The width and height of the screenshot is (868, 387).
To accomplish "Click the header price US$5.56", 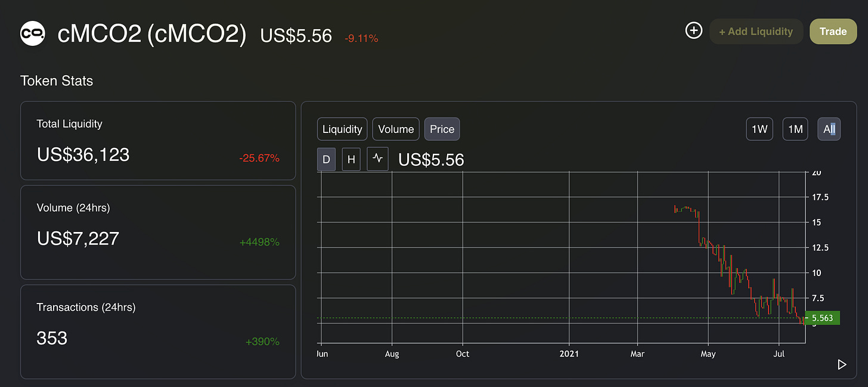I will click(x=296, y=36).
